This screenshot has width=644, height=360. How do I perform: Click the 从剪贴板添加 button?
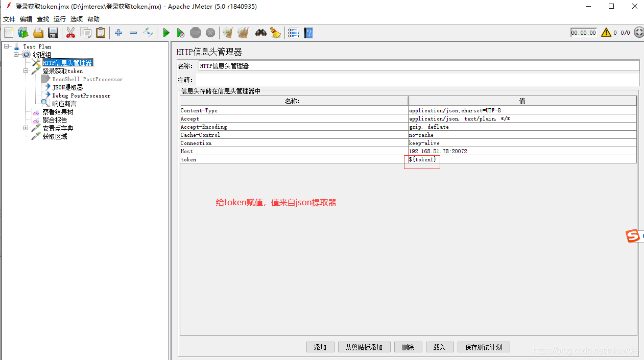[x=364, y=347]
